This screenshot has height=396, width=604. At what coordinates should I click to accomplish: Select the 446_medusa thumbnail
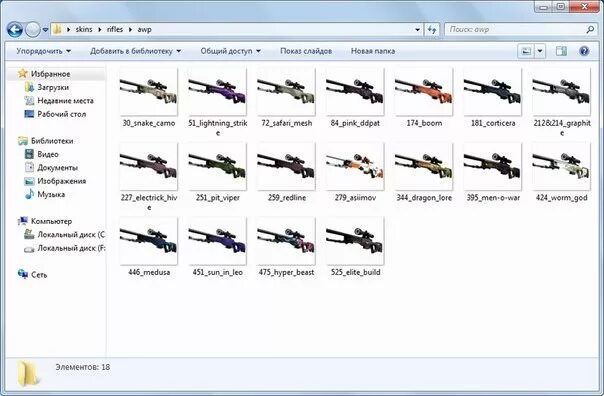[x=149, y=241]
